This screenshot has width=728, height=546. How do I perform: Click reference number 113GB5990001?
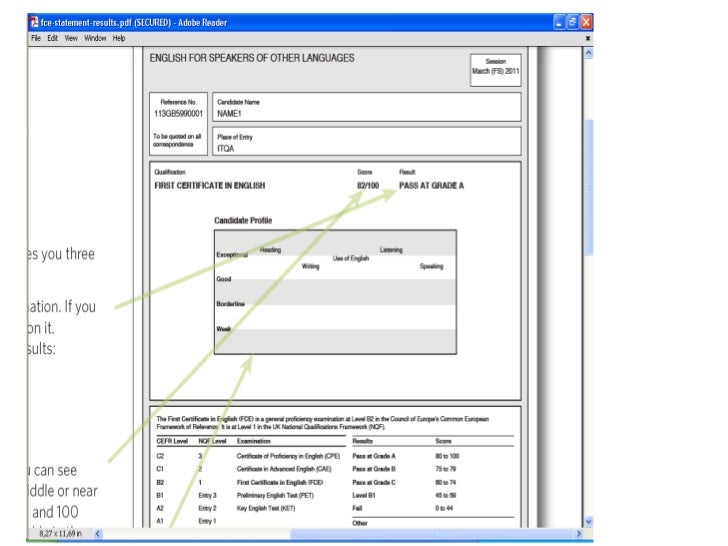(178, 113)
